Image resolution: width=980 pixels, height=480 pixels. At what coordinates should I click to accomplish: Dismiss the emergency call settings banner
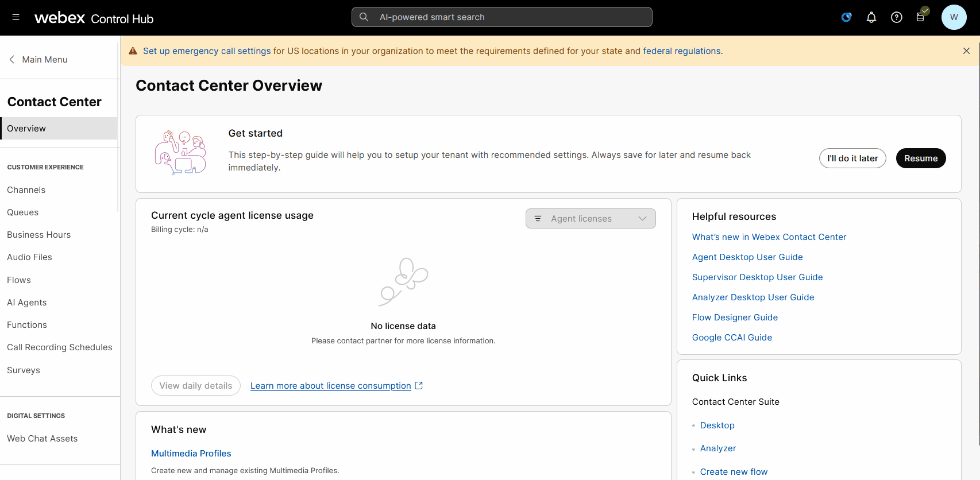click(966, 51)
